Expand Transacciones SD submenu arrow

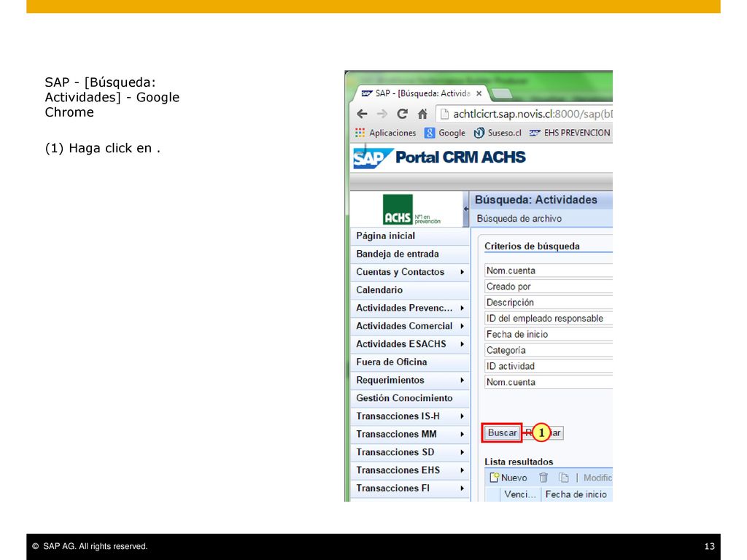pyautogui.click(x=462, y=452)
